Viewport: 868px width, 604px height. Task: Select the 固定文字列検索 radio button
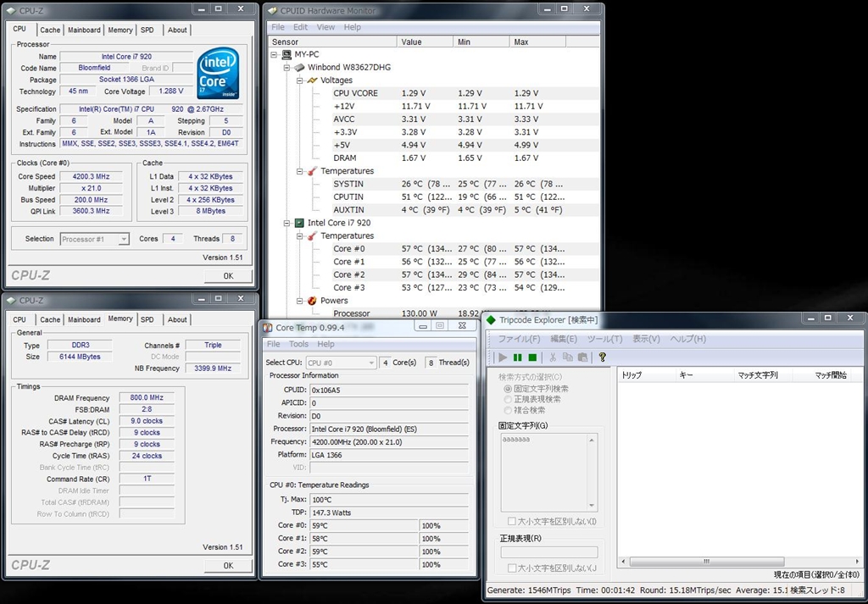tap(508, 388)
